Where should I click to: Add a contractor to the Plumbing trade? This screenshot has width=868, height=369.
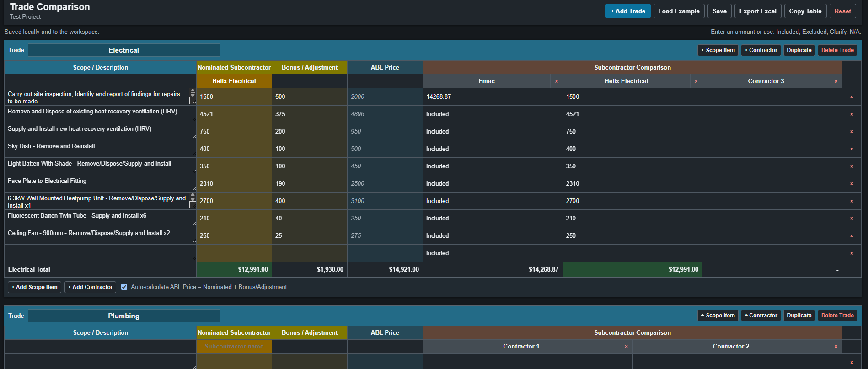point(761,316)
